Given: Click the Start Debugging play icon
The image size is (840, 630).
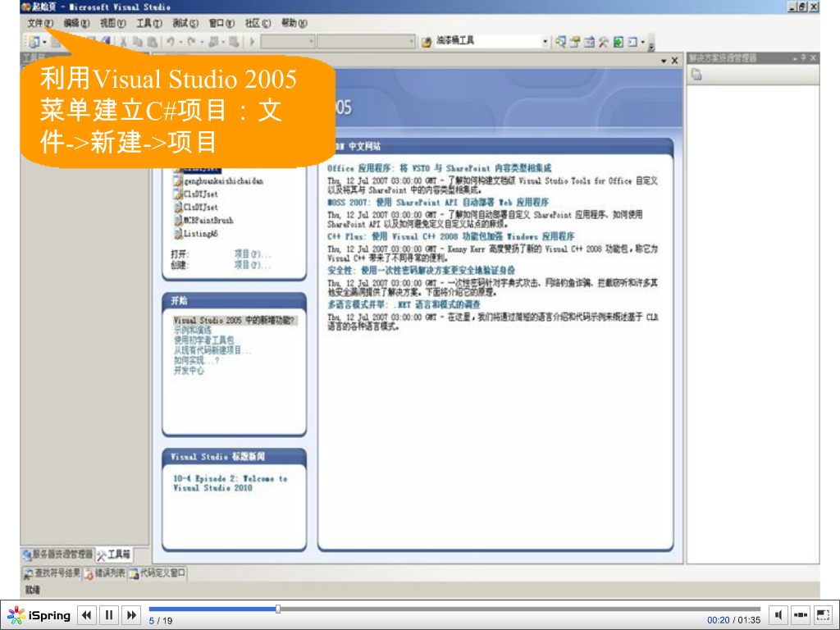Looking at the screenshot, I should pos(253,42).
